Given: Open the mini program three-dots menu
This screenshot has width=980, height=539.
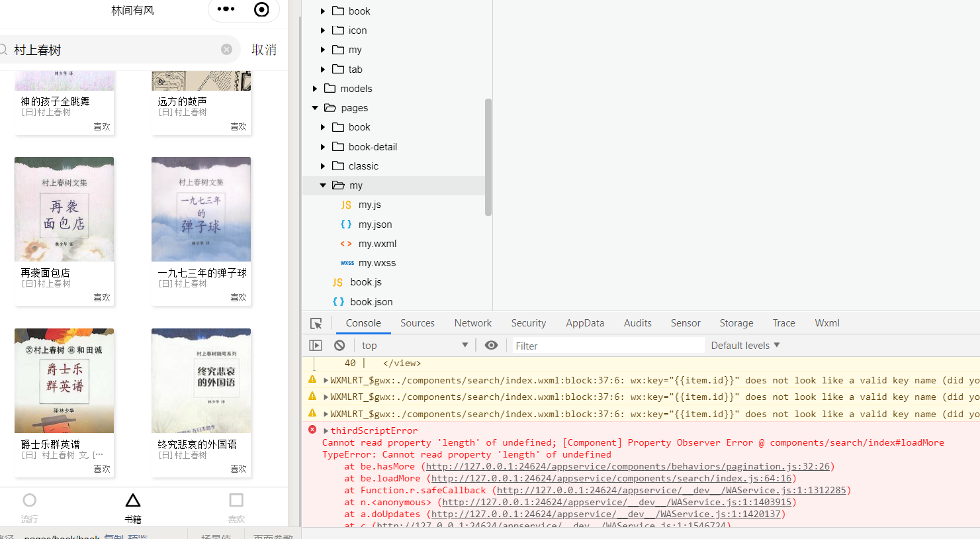Looking at the screenshot, I should coord(226,9).
